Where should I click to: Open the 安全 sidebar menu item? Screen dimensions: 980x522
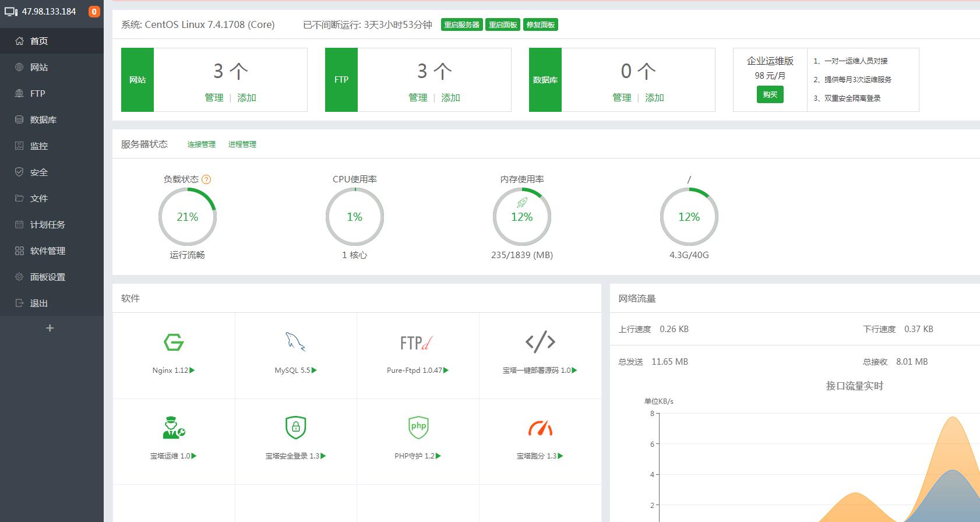pyautogui.click(x=52, y=172)
